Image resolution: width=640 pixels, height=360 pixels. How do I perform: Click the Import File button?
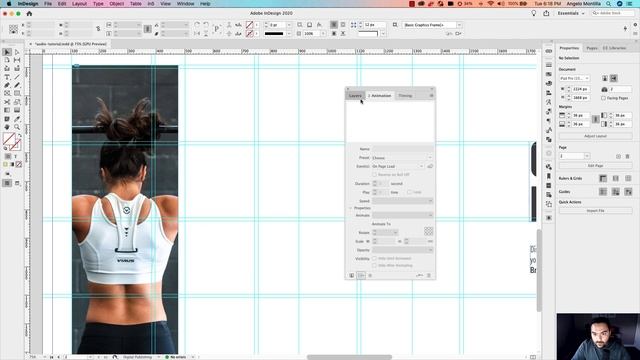[596, 211]
